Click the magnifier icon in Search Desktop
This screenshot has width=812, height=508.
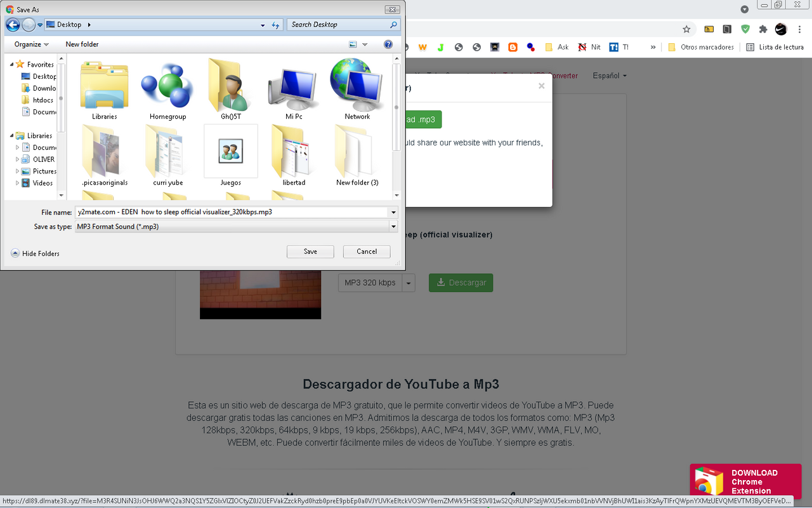click(394, 25)
